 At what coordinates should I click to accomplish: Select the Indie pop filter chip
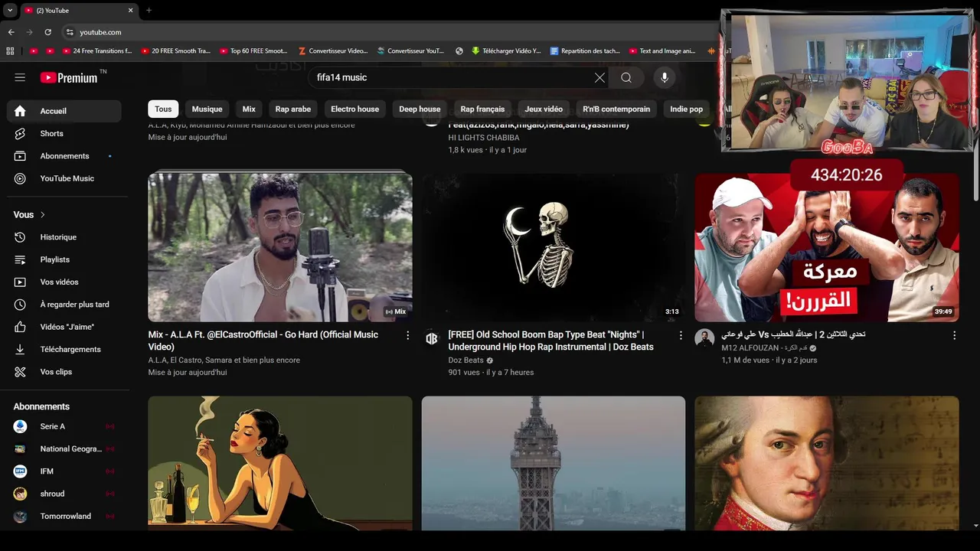coord(686,109)
